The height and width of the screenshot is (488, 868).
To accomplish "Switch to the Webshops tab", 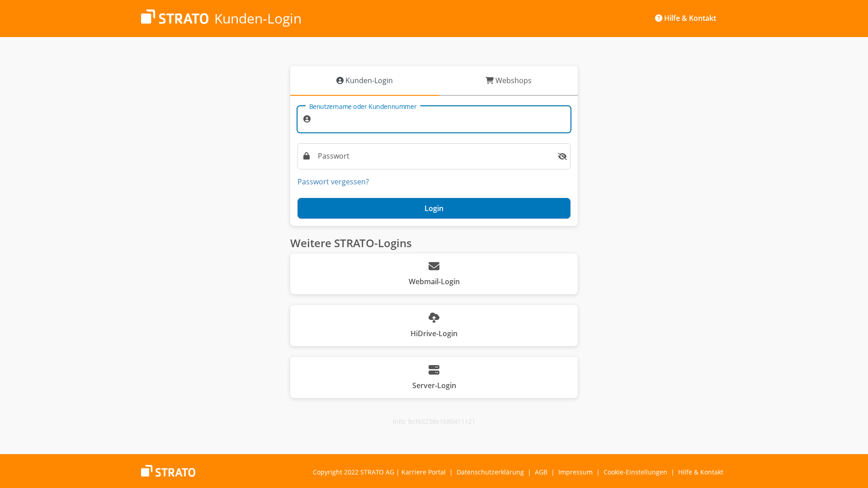I will [509, 80].
